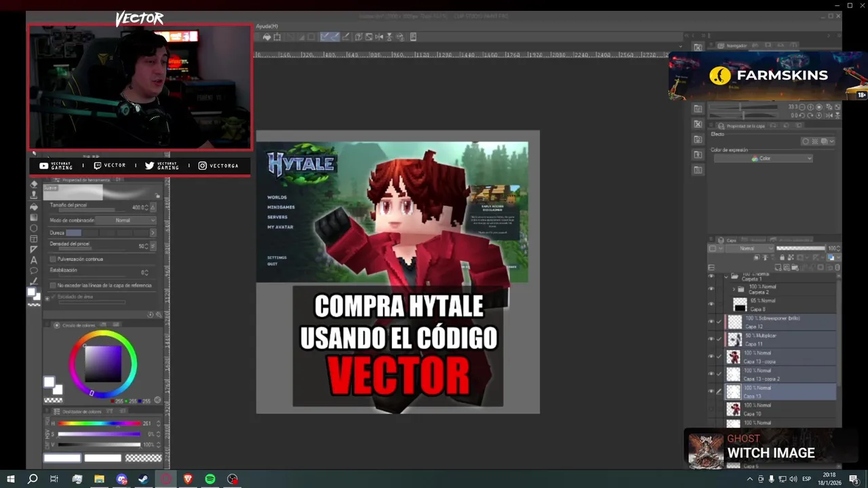Click the Capa 12 layer thumbnail
868x488 pixels.
pyautogui.click(x=734, y=322)
